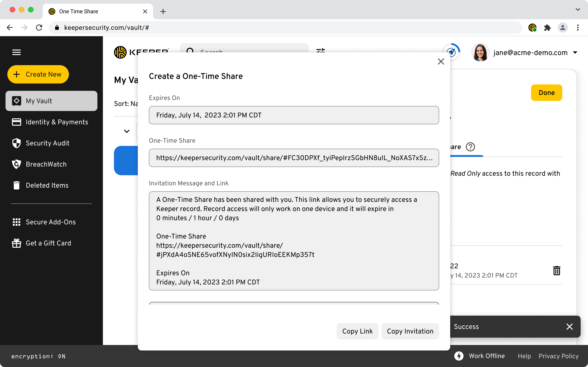Collapse the vault list chevron
Viewport: 588px width, 367px height.
click(x=127, y=131)
